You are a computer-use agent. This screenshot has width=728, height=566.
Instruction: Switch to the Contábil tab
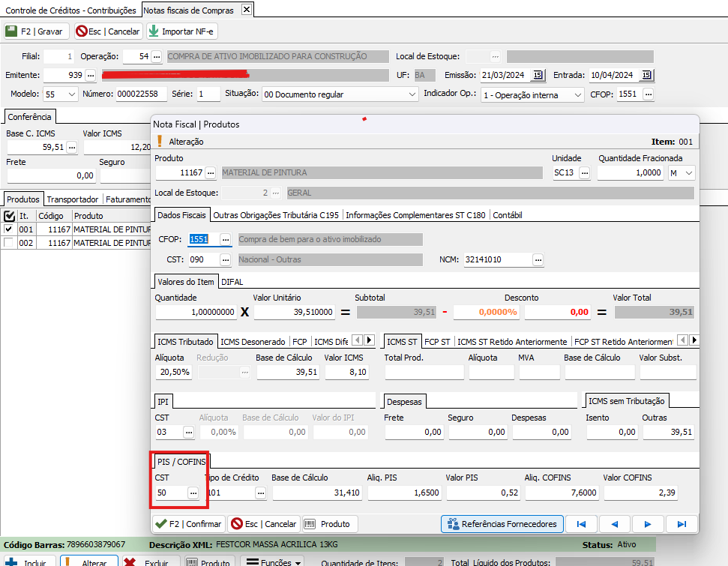(x=506, y=215)
